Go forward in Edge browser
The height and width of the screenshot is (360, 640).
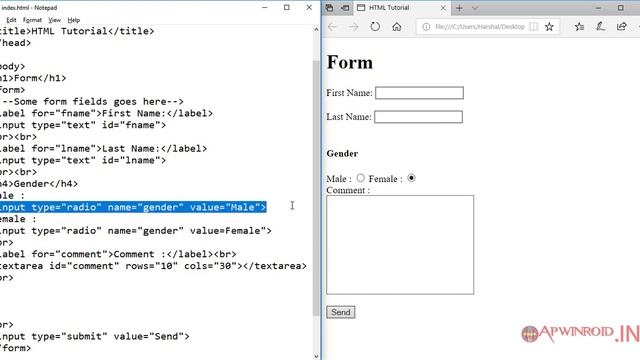(353, 27)
